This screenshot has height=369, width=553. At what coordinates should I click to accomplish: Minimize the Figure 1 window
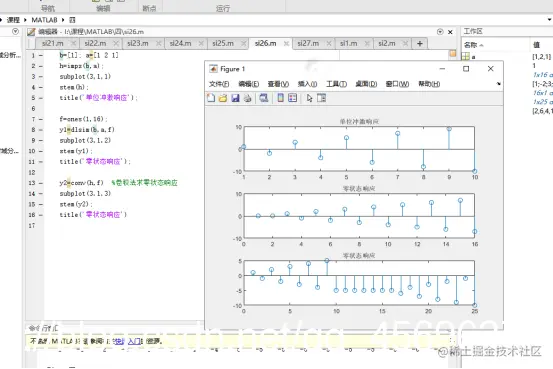click(442, 69)
